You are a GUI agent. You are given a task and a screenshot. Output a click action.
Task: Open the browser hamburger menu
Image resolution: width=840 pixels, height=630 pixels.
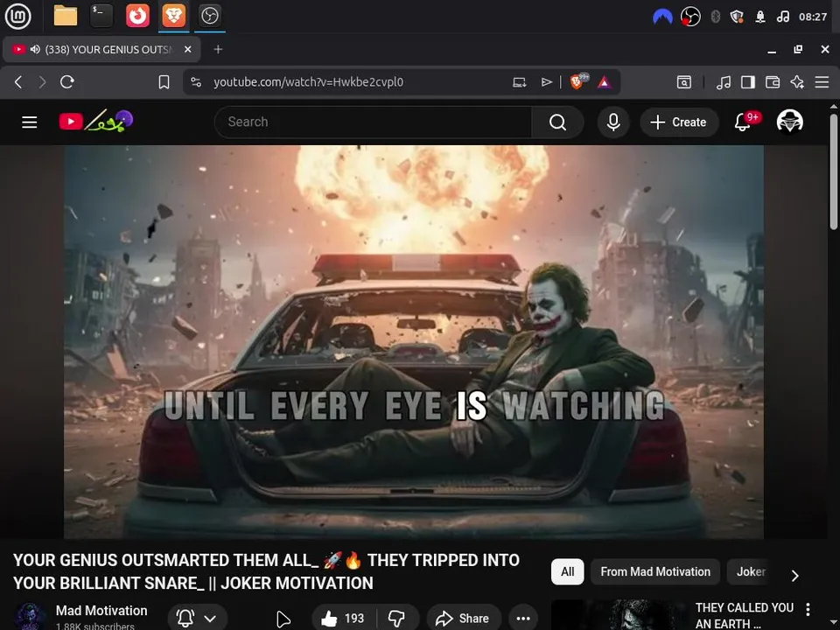(x=822, y=82)
